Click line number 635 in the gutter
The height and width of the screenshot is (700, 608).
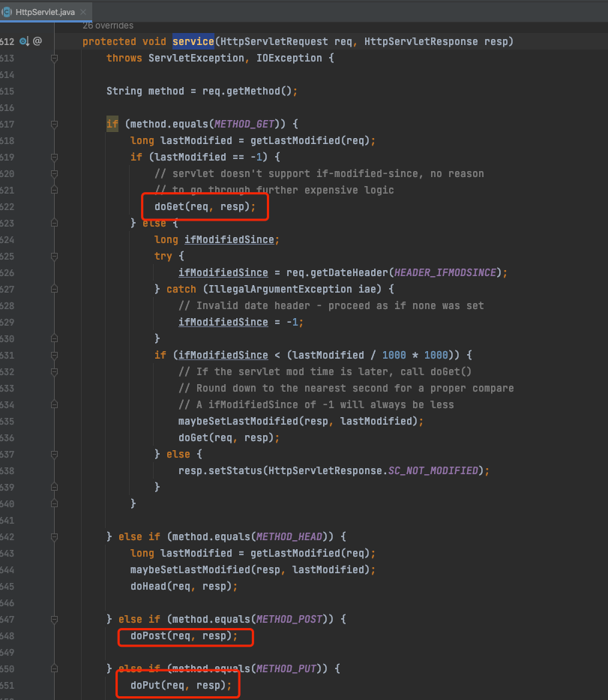[x=7, y=422]
